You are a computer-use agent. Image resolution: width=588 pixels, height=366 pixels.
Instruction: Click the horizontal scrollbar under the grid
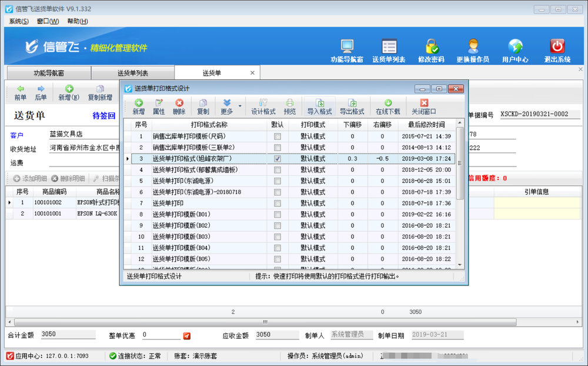tap(265, 322)
